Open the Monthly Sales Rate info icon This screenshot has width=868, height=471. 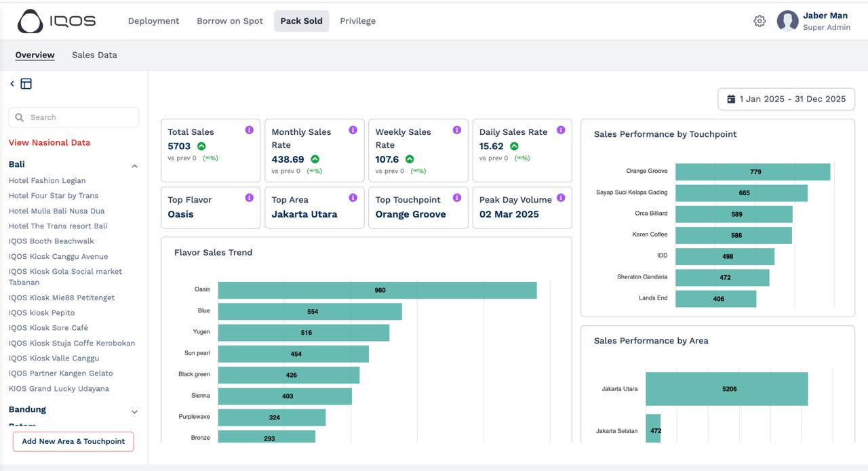[353, 130]
